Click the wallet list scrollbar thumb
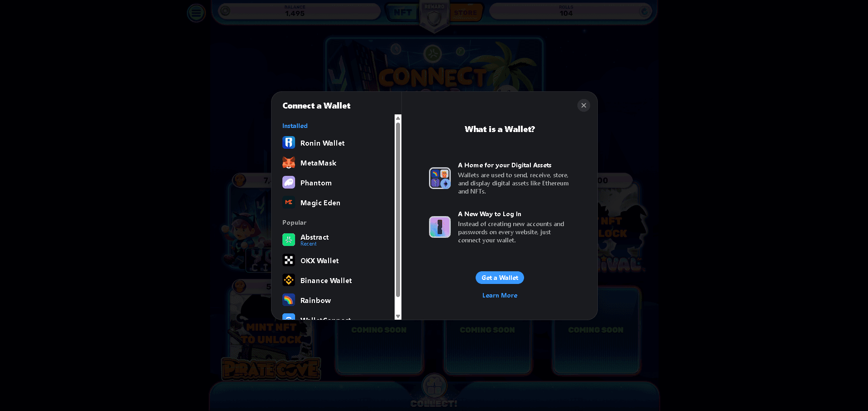The width and height of the screenshot is (868, 411). (x=398, y=208)
